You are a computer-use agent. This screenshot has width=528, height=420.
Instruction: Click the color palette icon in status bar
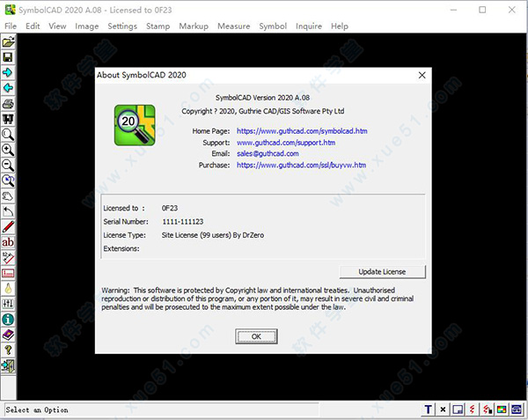pos(502,409)
